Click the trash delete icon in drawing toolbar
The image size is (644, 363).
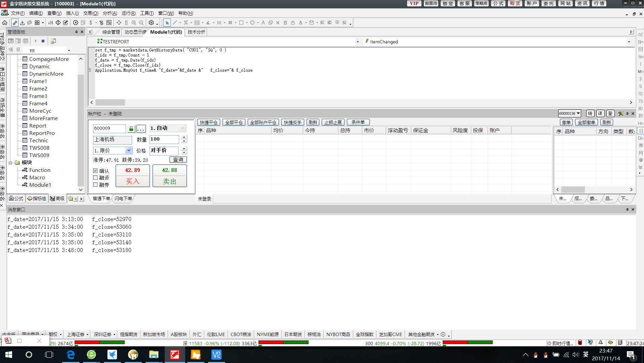(x=285, y=23)
